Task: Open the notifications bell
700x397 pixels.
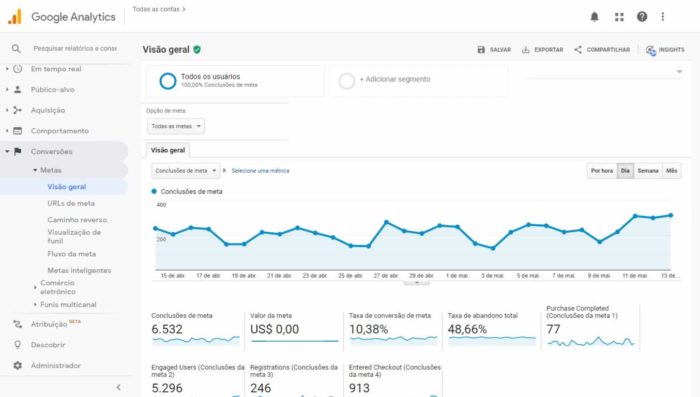Action: click(594, 17)
